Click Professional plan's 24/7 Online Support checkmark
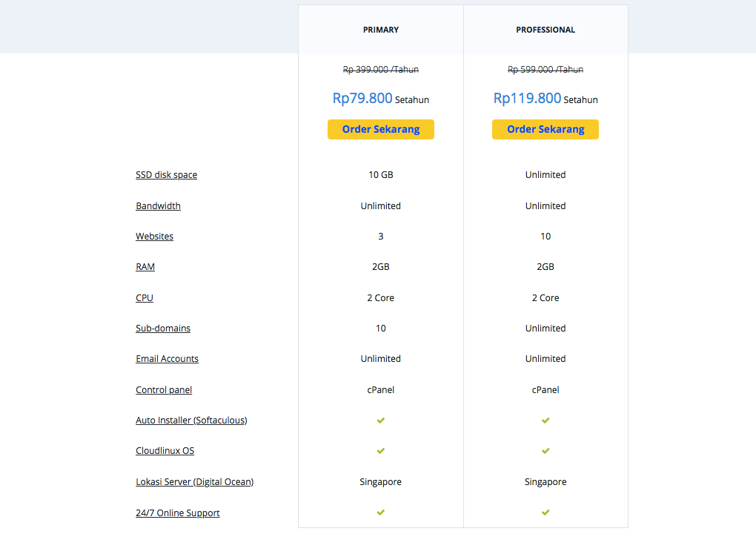The height and width of the screenshot is (557, 756). point(546,512)
